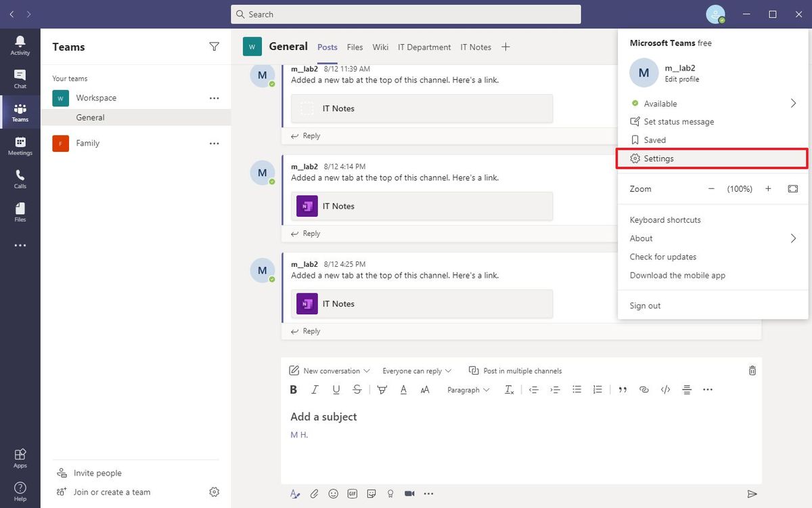Toggle the bulleted list formatting

[577, 389]
